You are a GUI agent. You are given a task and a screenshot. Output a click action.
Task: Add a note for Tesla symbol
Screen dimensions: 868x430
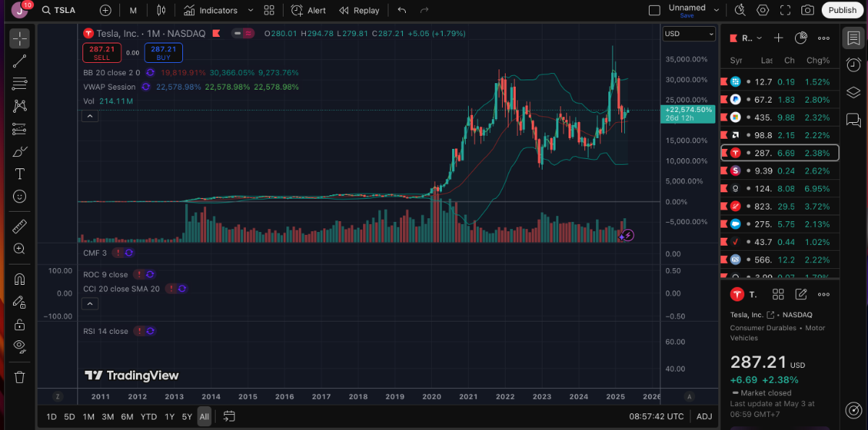[x=801, y=294]
